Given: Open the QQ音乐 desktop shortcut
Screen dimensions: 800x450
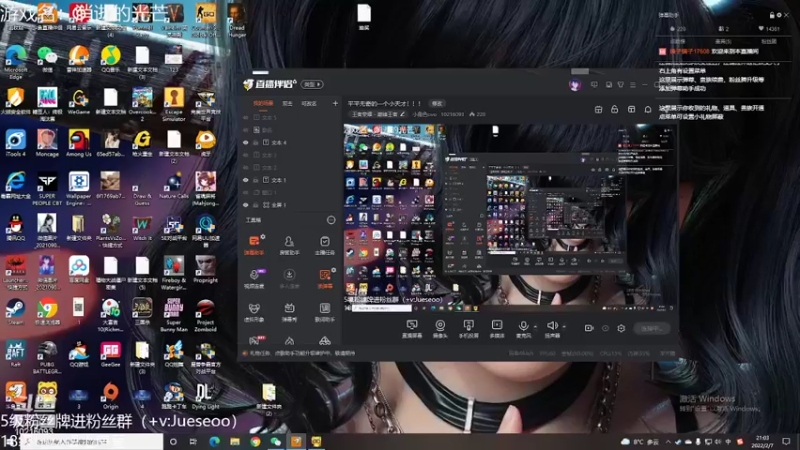Looking at the screenshot, I should [110, 59].
